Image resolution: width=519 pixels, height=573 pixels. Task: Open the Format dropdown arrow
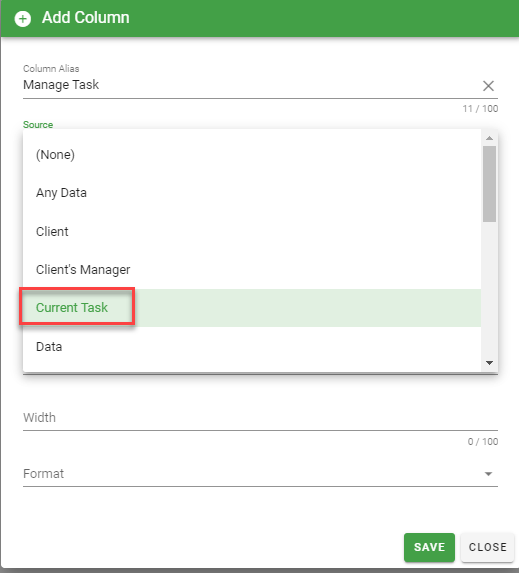[x=488, y=474]
